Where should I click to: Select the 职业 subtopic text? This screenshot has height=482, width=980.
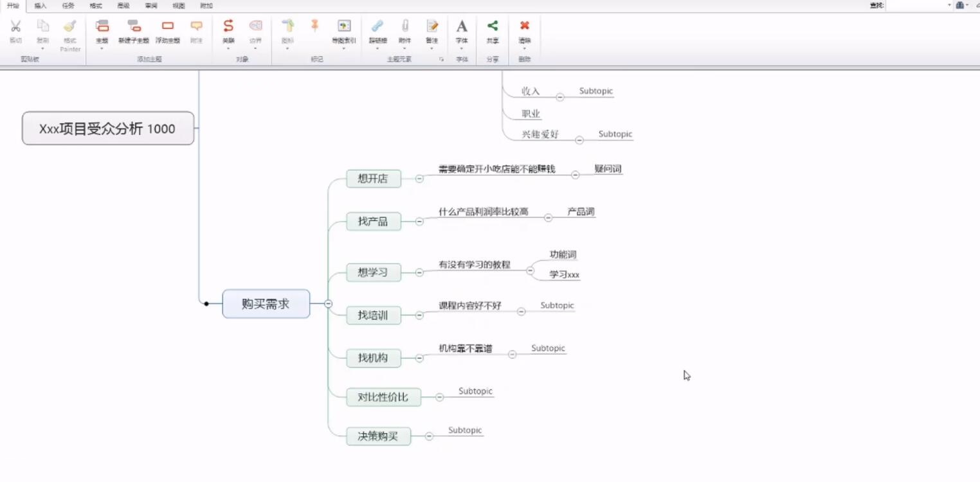(531, 114)
